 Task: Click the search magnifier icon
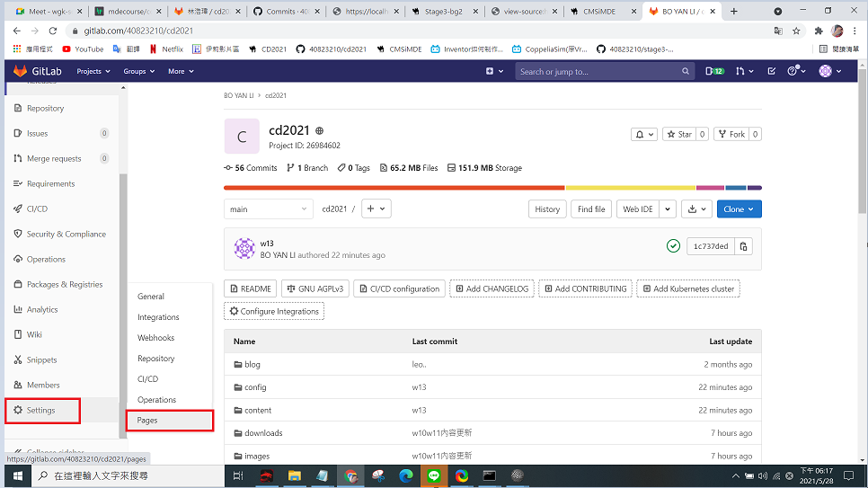click(686, 72)
